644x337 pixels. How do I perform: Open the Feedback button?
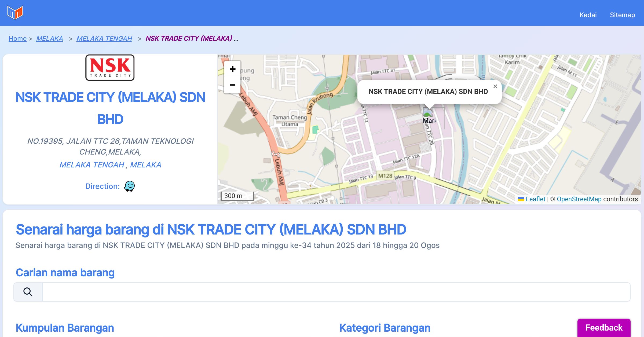point(604,328)
